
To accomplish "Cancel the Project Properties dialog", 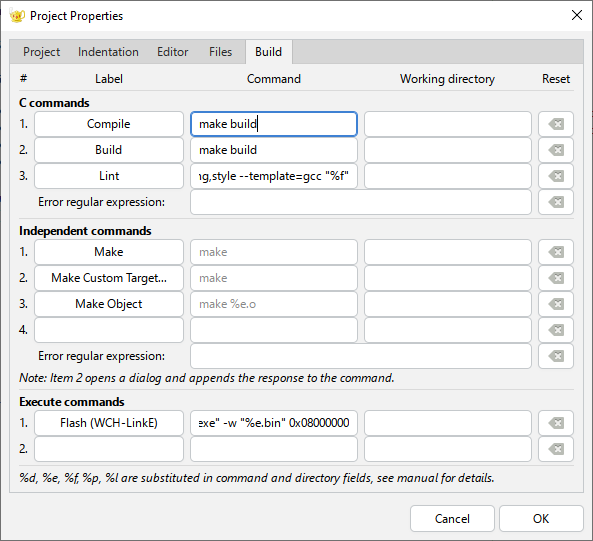I will pos(452,518).
